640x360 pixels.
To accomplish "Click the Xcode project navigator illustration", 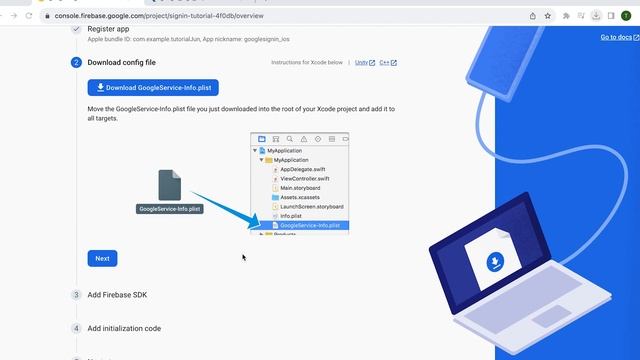I will [x=300, y=184].
